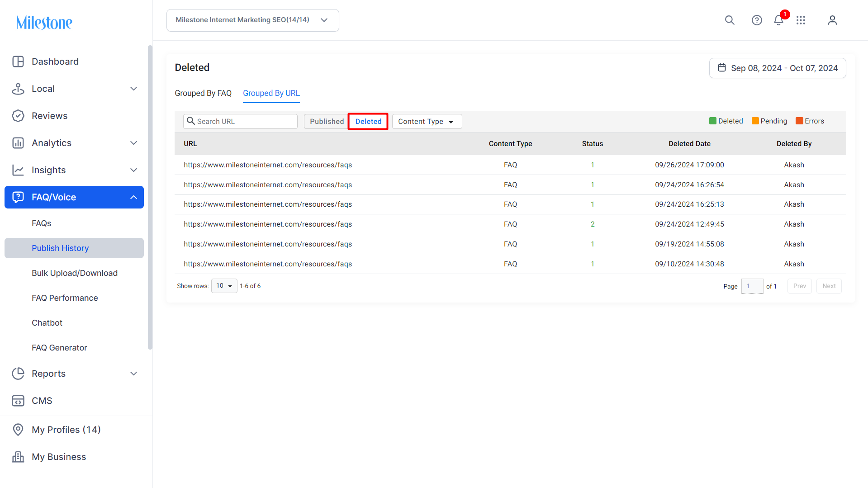Click the CMS code window icon

click(x=18, y=401)
